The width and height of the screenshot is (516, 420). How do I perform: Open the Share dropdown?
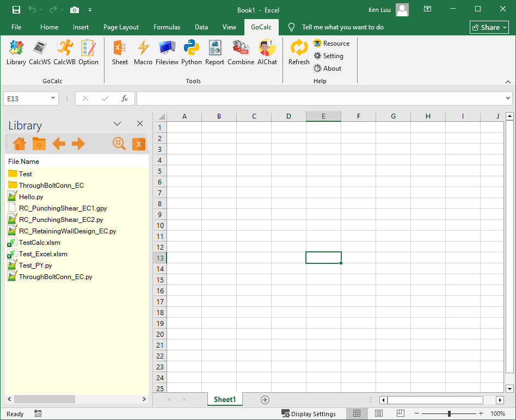(489, 27)
